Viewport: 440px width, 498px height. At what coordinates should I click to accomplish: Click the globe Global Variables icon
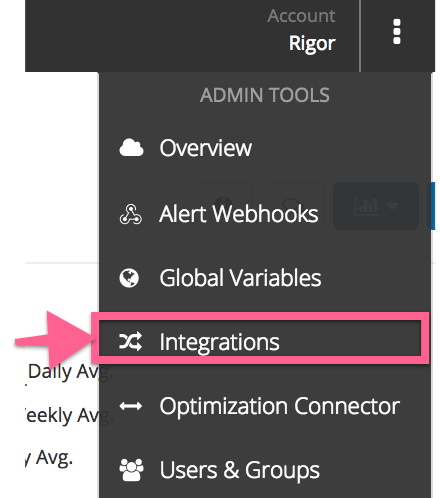click(x=129, y=278)
